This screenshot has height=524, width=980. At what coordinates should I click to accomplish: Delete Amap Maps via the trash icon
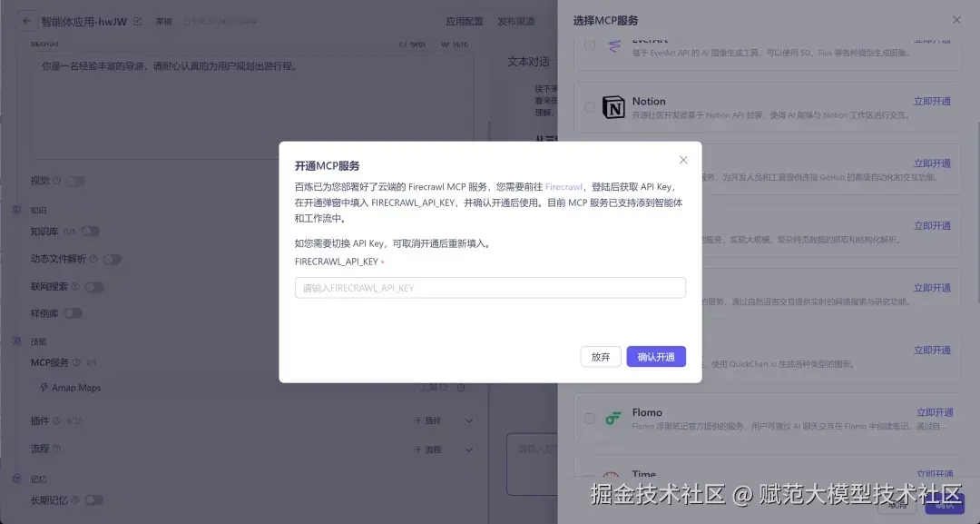[x=462, y=387]
